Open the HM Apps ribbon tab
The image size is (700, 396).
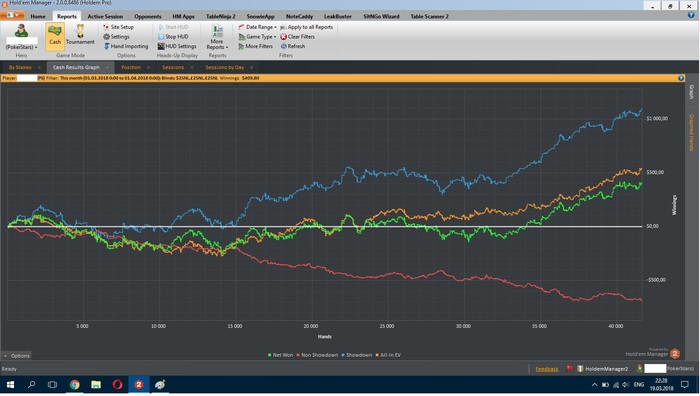[x=183, y=16]
